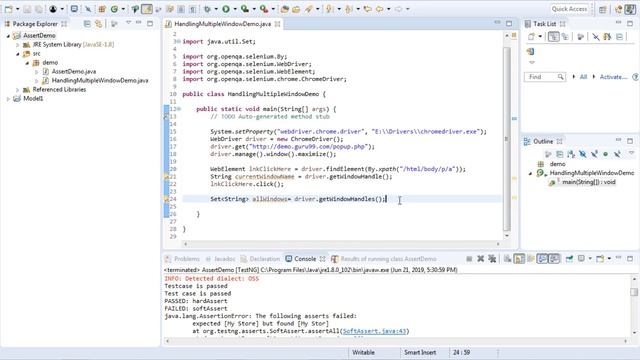Screen dimensions: 640x360
Task: Toggle Scheduled view in Task List
Action: [565, 37]
